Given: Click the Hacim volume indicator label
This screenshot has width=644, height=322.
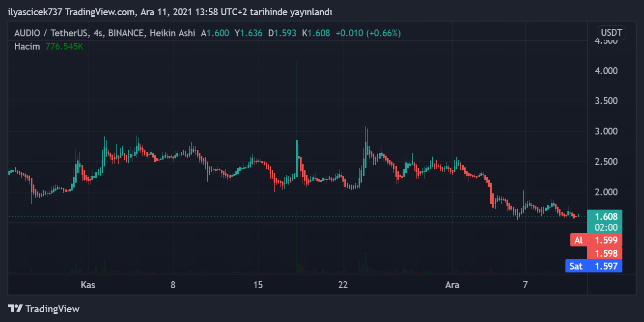Looking at the screenshot, I should [x=27, y=46].
